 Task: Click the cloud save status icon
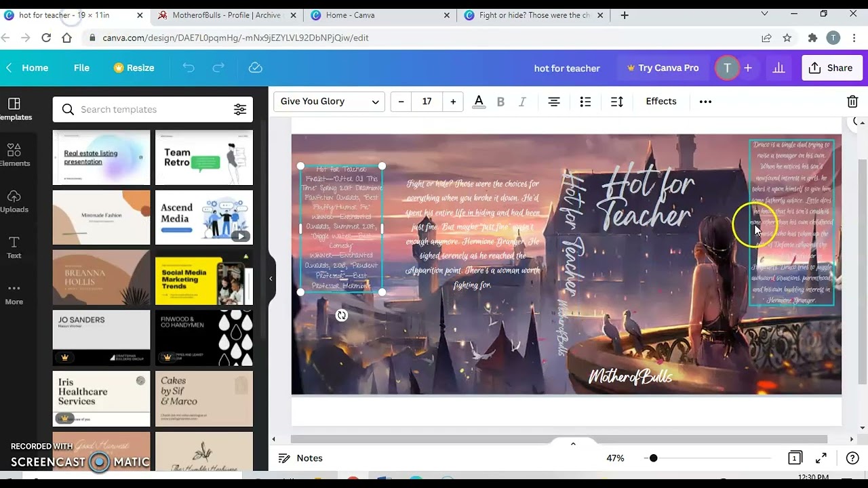coord(256,68)
